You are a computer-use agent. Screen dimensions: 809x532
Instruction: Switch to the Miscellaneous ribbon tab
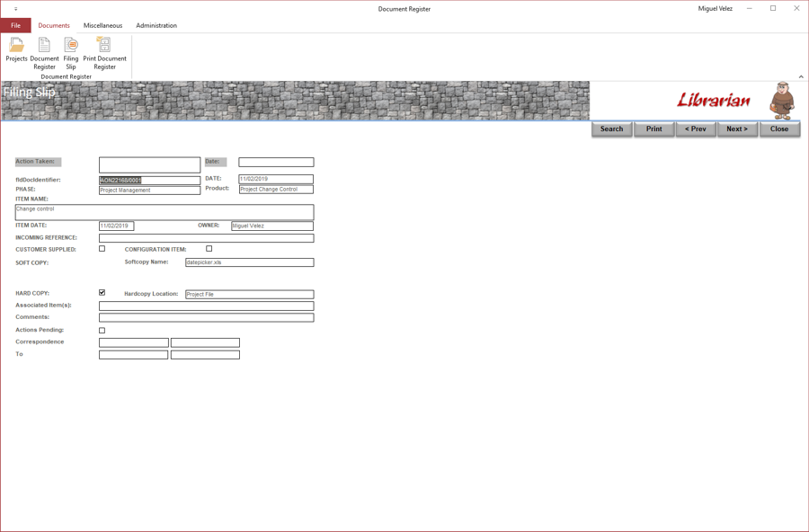(x=102, y=25)
